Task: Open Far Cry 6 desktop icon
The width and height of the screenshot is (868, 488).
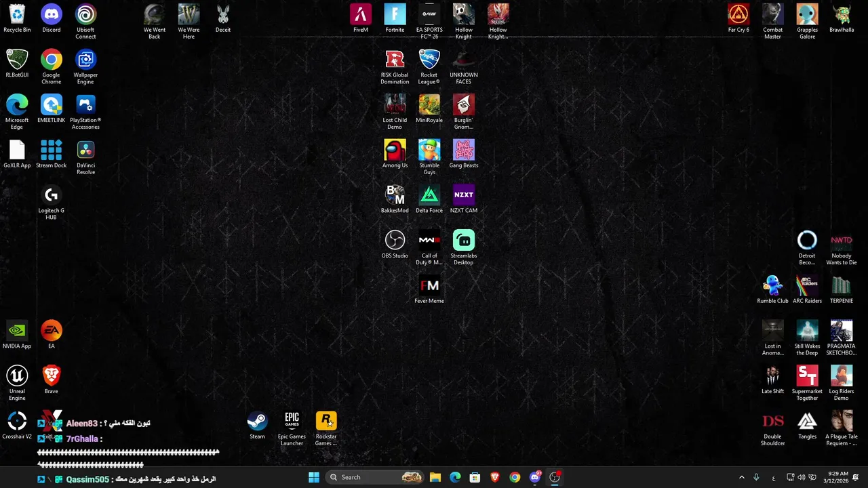Action: coord(738,19)
